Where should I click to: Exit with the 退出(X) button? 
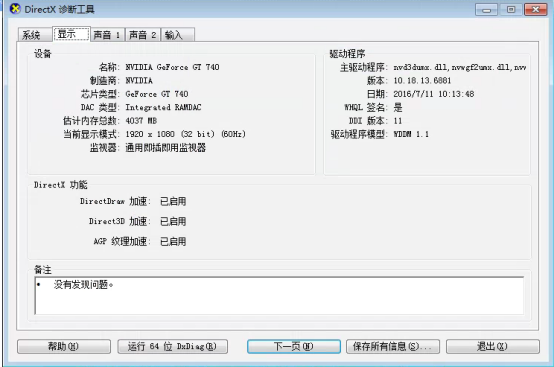pyautogui.click(x=493, y=347)
